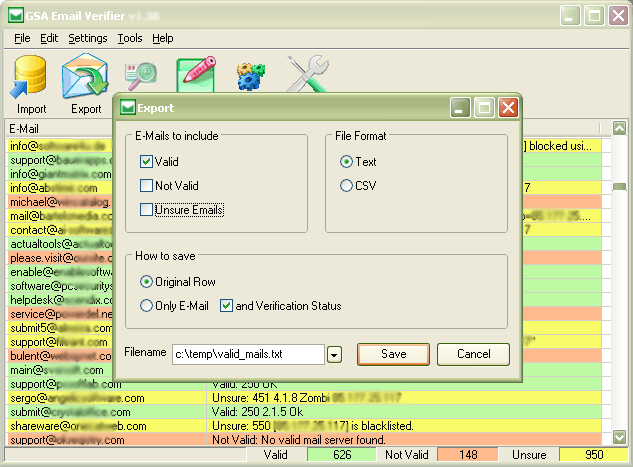633x467 pixels.
Task: Click the Export envelope toolbar icon
Action: (x=86, y=77)
